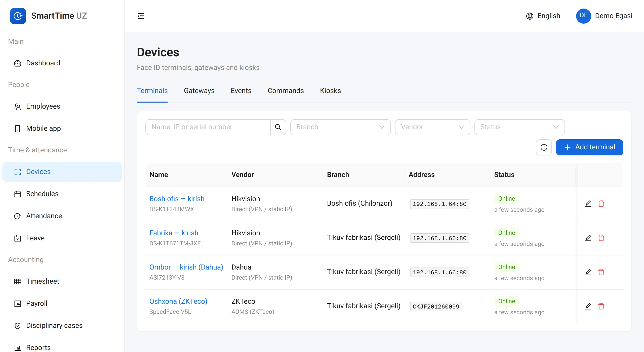This screenshot has width=644, height=352.
Task: Open the DE user avatar
Action: [584, 16]
